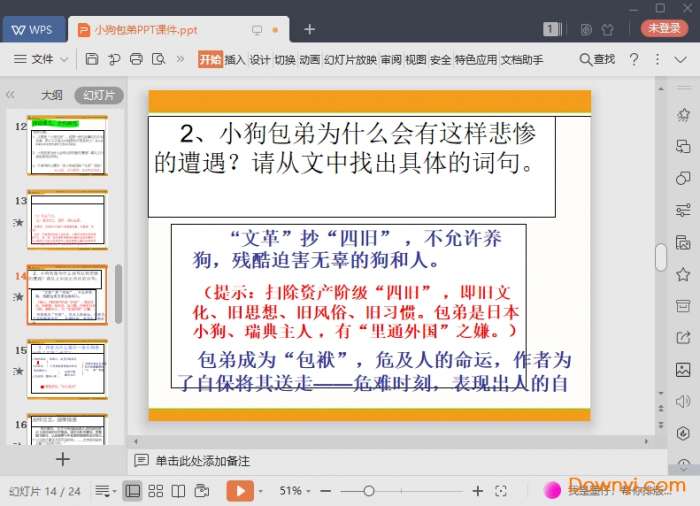The width and height of the screenshot is (700, 506).
Task: Switch to the 大纲 outline tab
Action: pyautogui.click(x=51, y=95)
